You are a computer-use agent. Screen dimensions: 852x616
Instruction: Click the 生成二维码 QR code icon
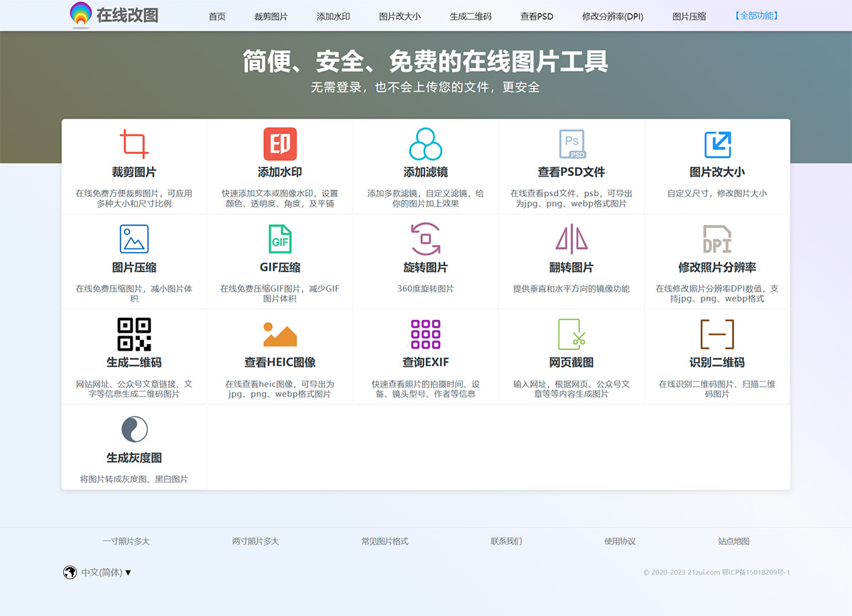134,334
